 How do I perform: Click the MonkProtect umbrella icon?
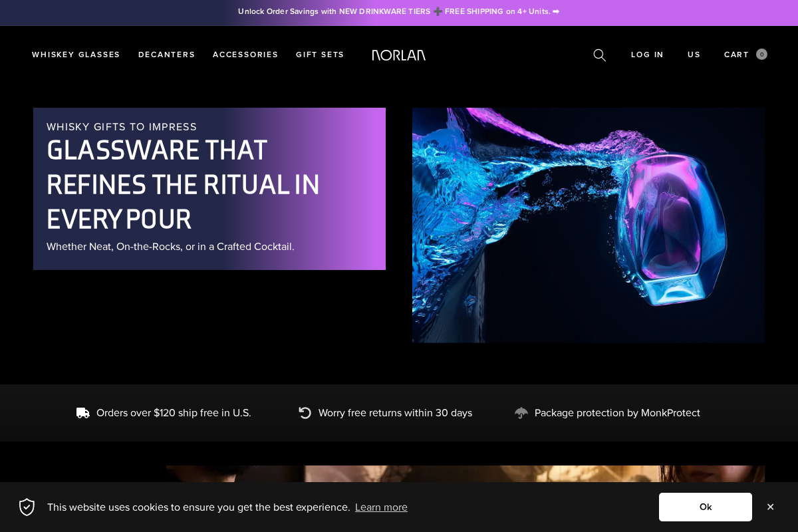click(x=521, y=412)
